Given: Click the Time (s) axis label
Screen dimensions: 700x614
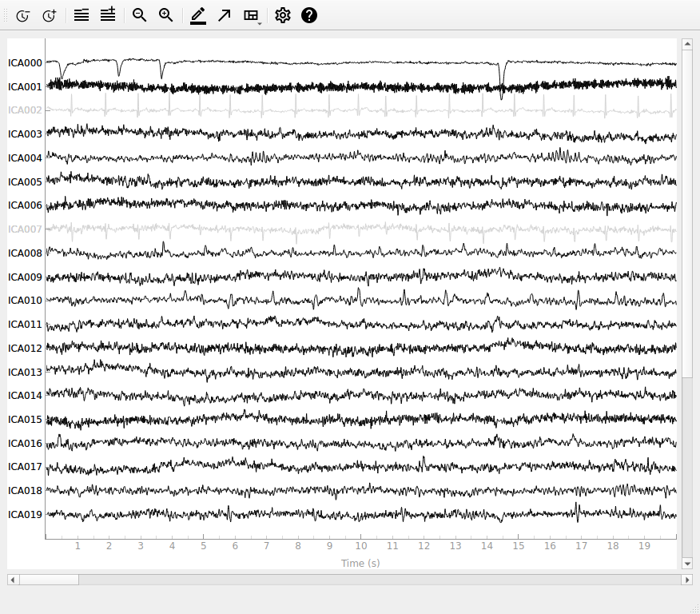Looking at the screenshot, I should 360,563.
